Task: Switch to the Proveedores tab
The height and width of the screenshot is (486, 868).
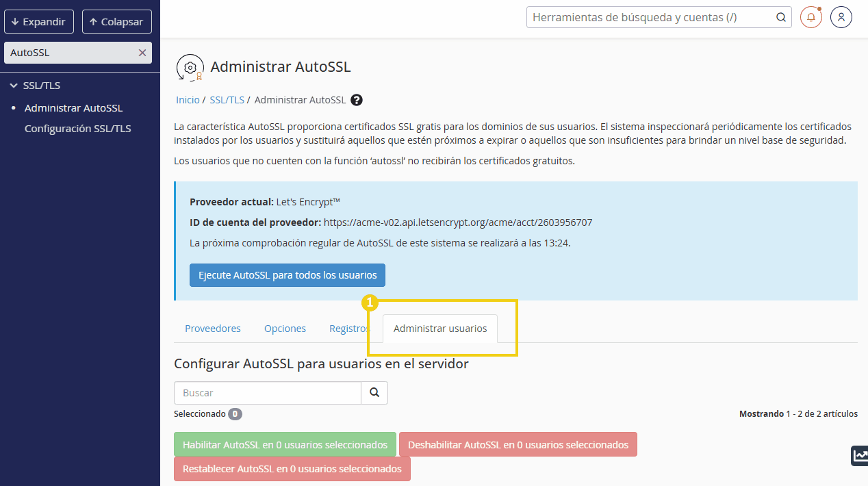Action: tap(213, 329)
